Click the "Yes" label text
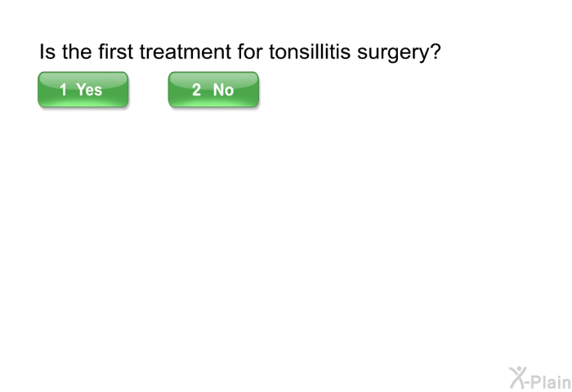Screen dimensions: 572x392 (89, 90)
